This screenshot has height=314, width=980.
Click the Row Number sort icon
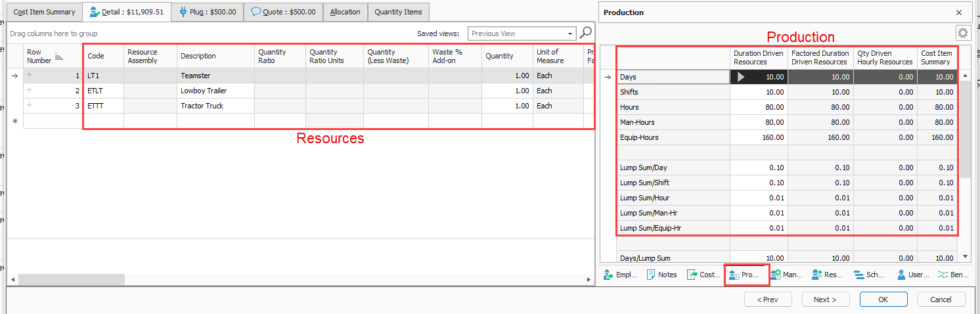(x=58, y=56)
